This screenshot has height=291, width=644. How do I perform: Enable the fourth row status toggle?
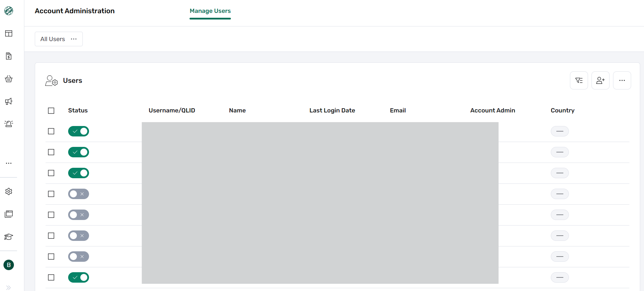(x=79, y=194)
